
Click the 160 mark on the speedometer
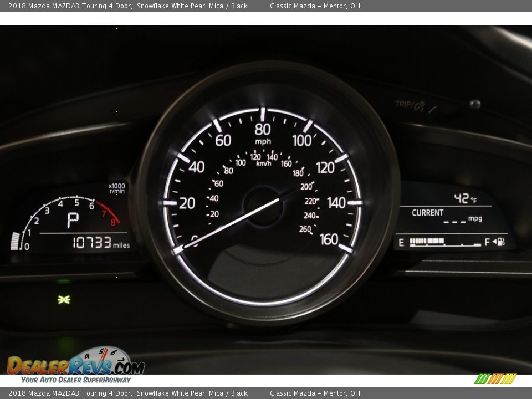[329, 239]
